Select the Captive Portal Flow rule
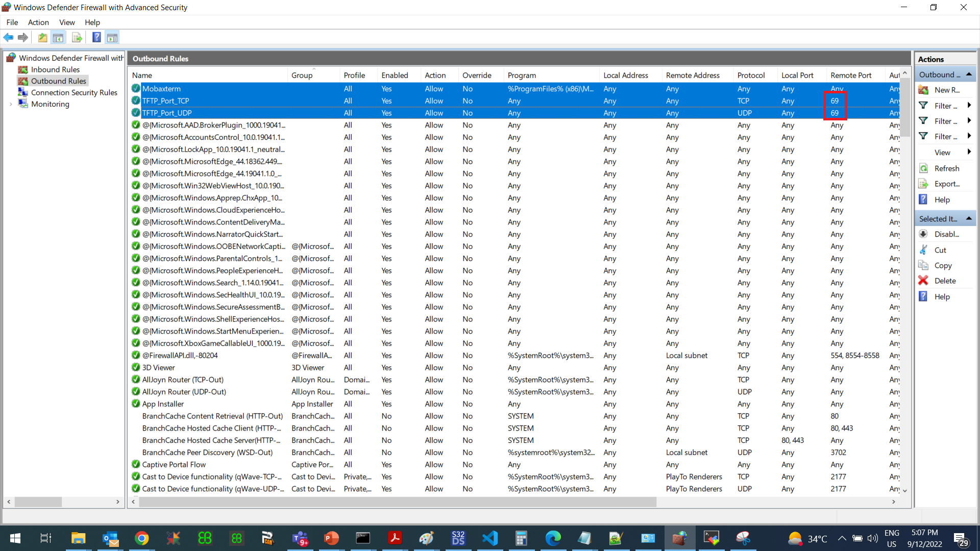The width and height of the screenshot is (980, 551). point(514,465)
